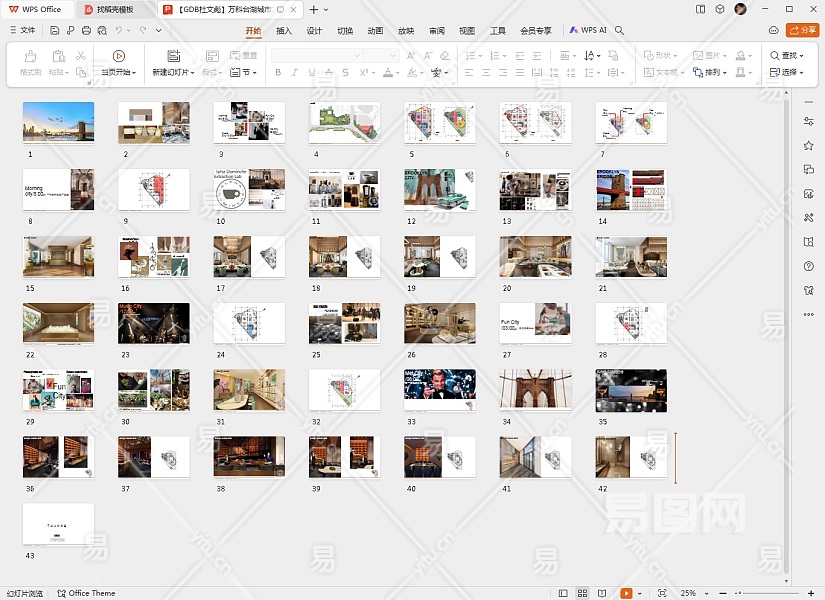825x600 pixels.
Task: Click the help question mark sidebar icon
Action: point(808,266)
